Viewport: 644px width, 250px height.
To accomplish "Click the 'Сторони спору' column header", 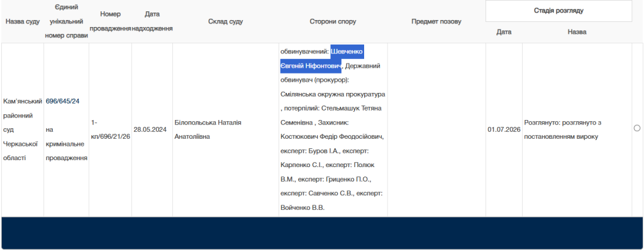I will 333,22.
